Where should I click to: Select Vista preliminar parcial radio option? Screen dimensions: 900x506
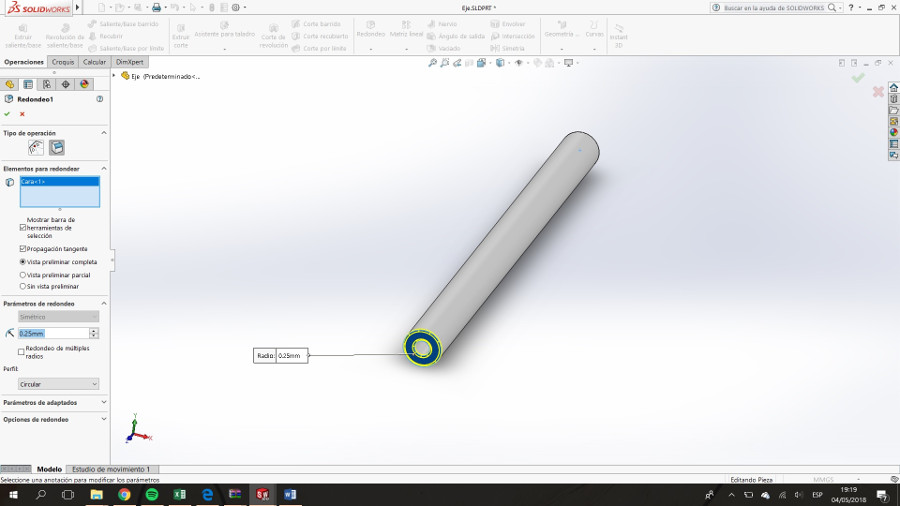coord(23,275)
